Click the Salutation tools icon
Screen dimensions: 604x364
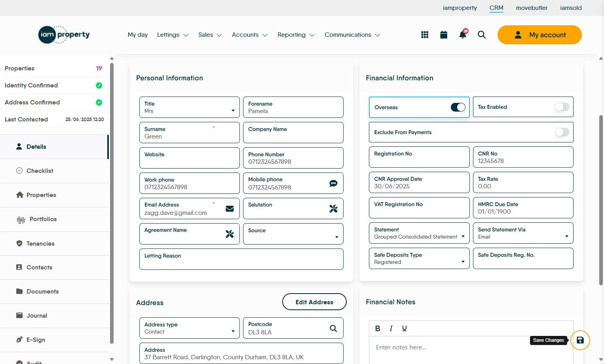point(333,209)
